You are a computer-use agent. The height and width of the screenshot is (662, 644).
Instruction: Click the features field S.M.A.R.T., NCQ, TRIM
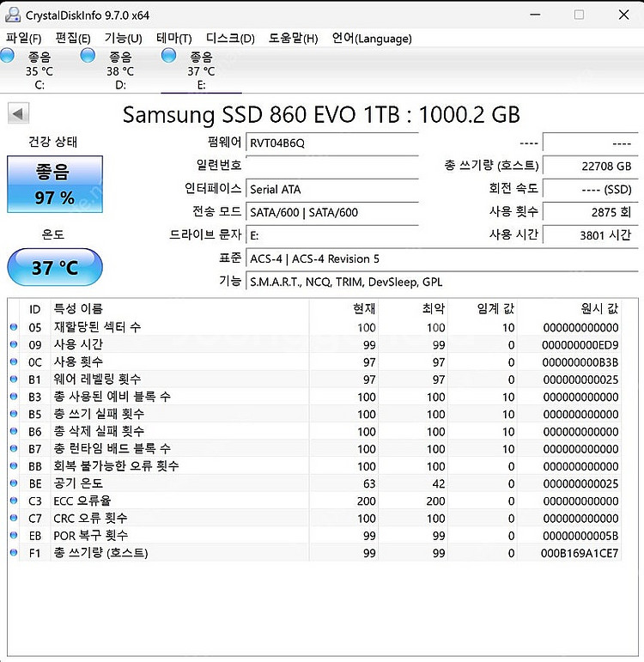(441, 282)
